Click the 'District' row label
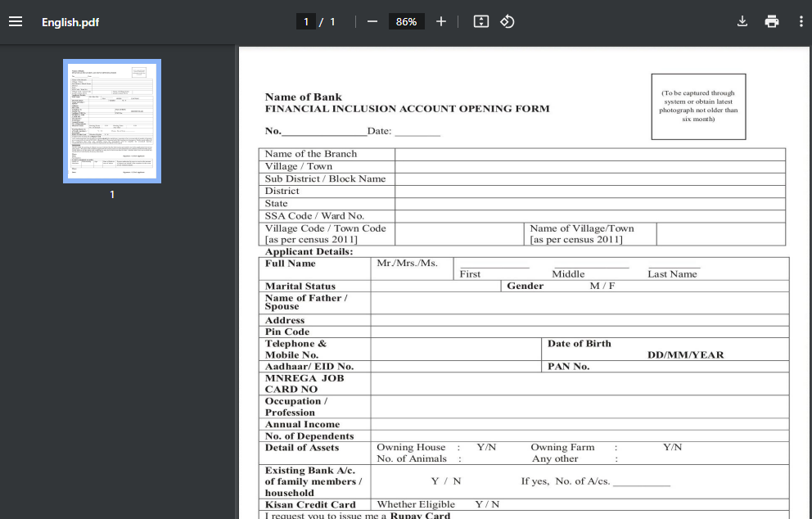Image resolution: width=812 pixels, height=519 pixels. [x=282, y=191]
